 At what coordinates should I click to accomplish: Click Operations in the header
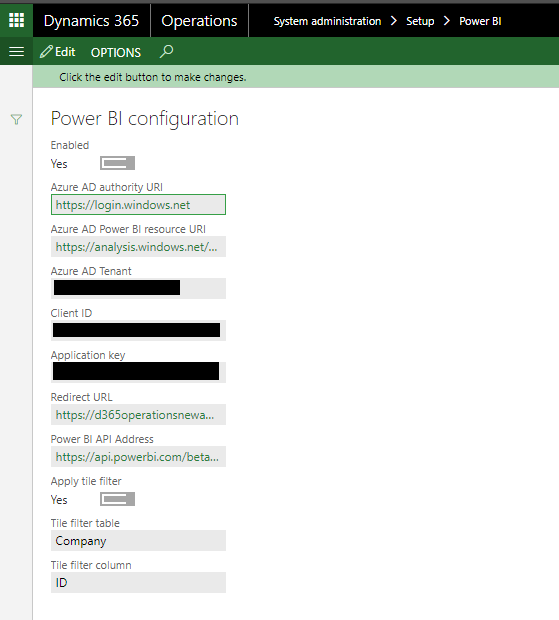click(199, 21)
